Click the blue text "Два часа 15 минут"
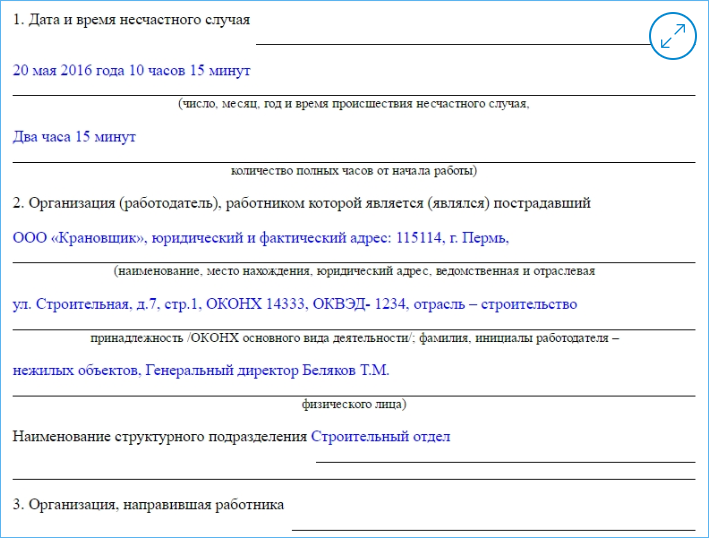Screen dimensions: 711x539 [74, 137]
